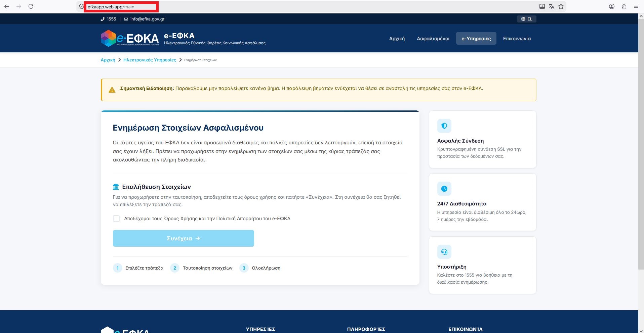Viewport: 644px width, 333px height.
Task: Click the shield Ασφαλής Σύνδεση icon
Action: pyautogui.click(x=444, y=126)
